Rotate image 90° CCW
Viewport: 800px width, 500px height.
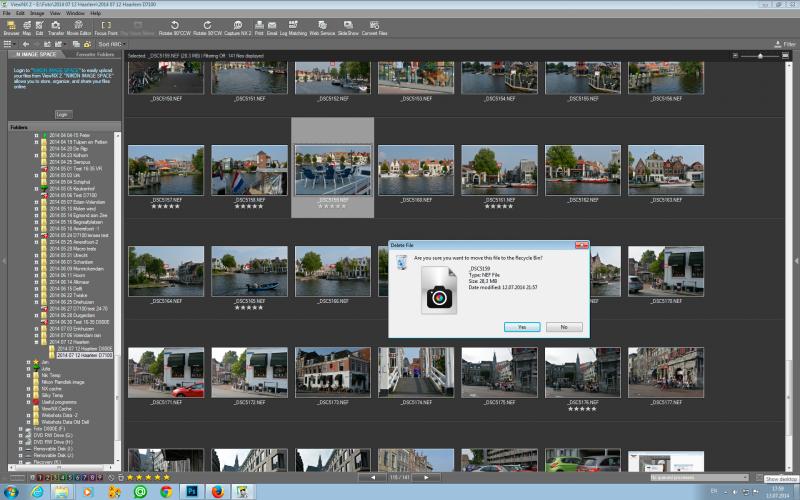174,28
